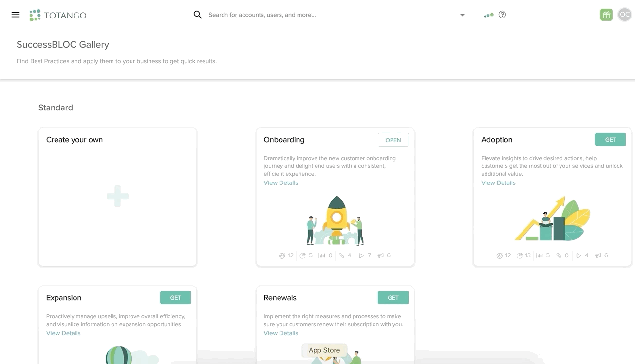Image resolution: width=635 pixels, height=364 pixels.
Task: Click the Expansion card title
Action: tap(64, 298)
